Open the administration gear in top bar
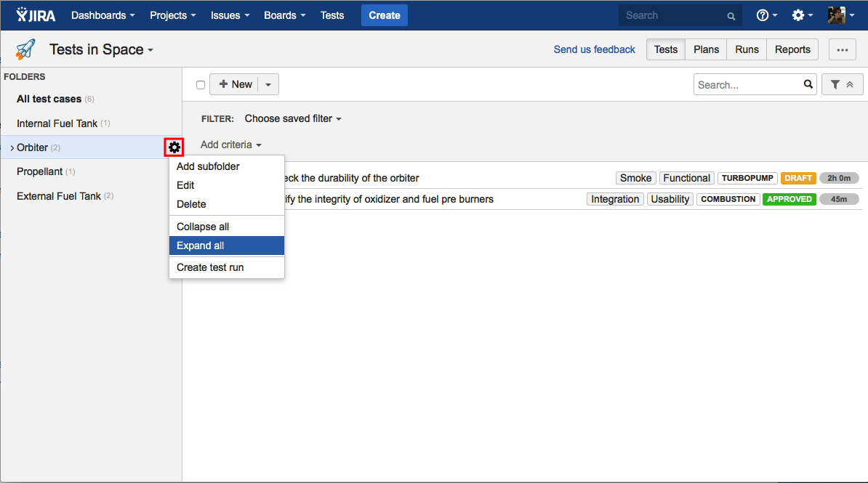This screenshot has height=483, width=868. point(802,15)
